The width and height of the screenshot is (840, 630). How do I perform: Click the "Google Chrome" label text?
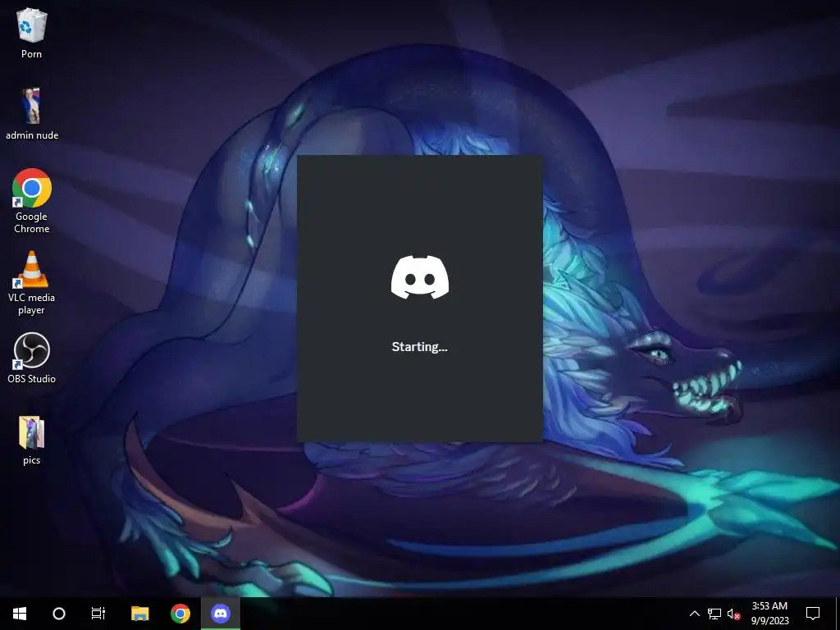[x=32, y=222]
